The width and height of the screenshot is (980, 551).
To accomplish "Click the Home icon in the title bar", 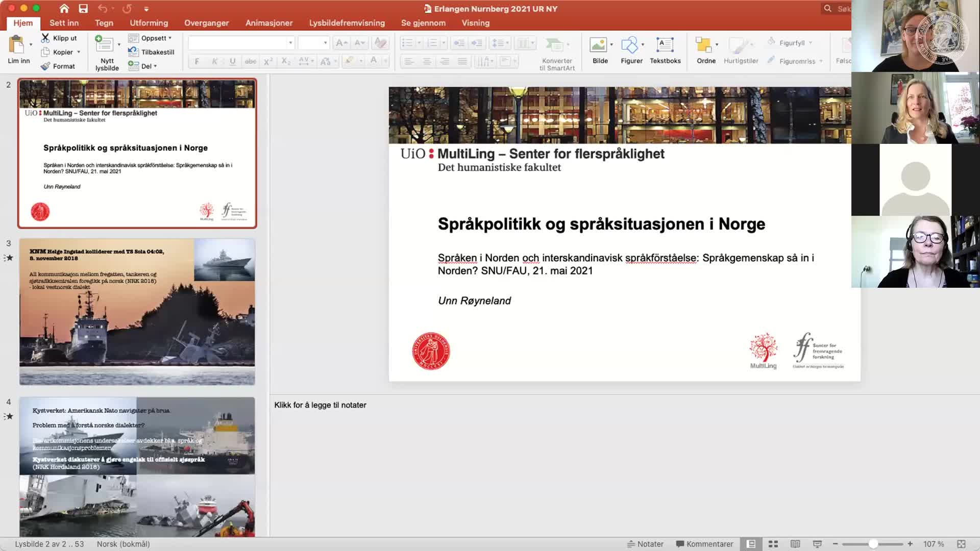I will click(x=64, y=9).
